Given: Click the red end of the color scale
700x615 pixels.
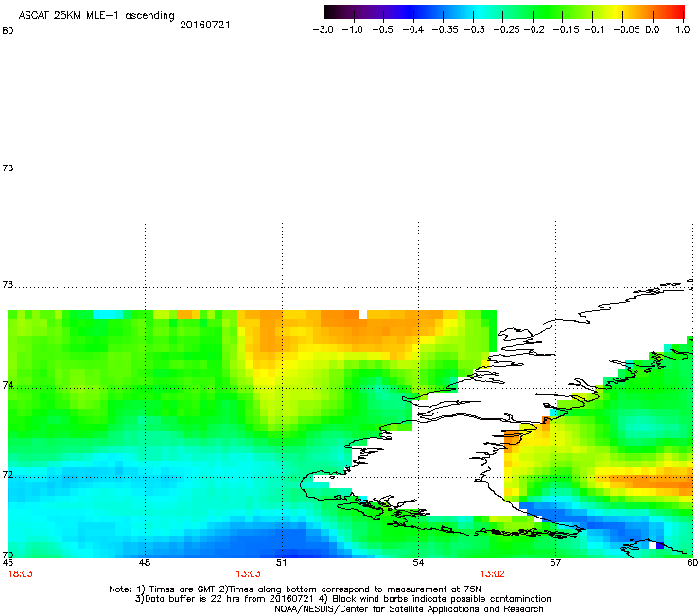Looking at the screenshot, I should click(x=676, y=12).
